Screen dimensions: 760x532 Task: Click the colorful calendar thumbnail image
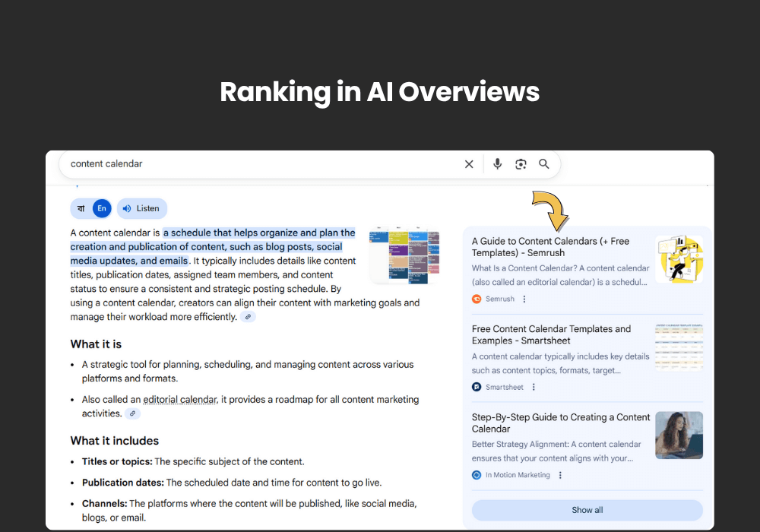tap(404, 255)
